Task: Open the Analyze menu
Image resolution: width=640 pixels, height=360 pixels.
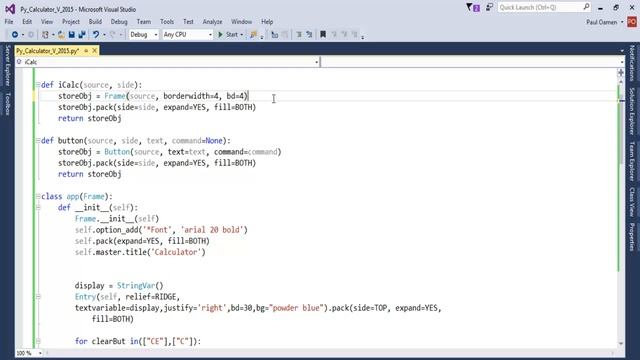Action: point(212,22)
